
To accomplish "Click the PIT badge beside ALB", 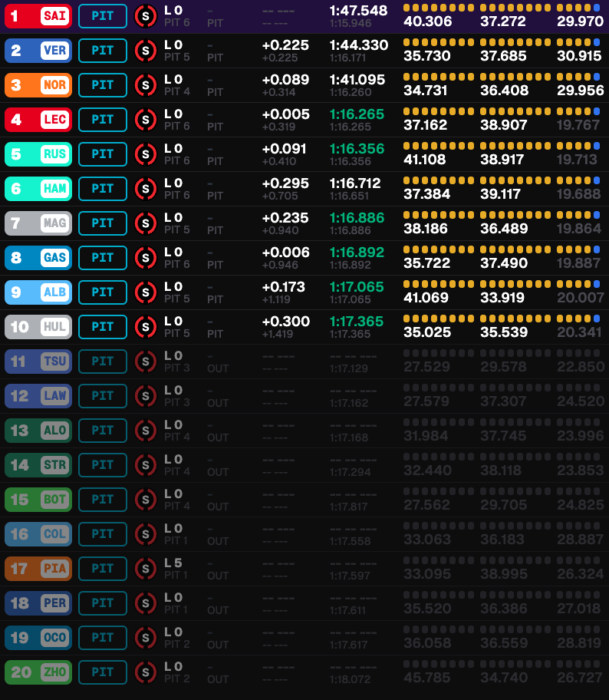I will pyautogui.click(x=103, y=292).
